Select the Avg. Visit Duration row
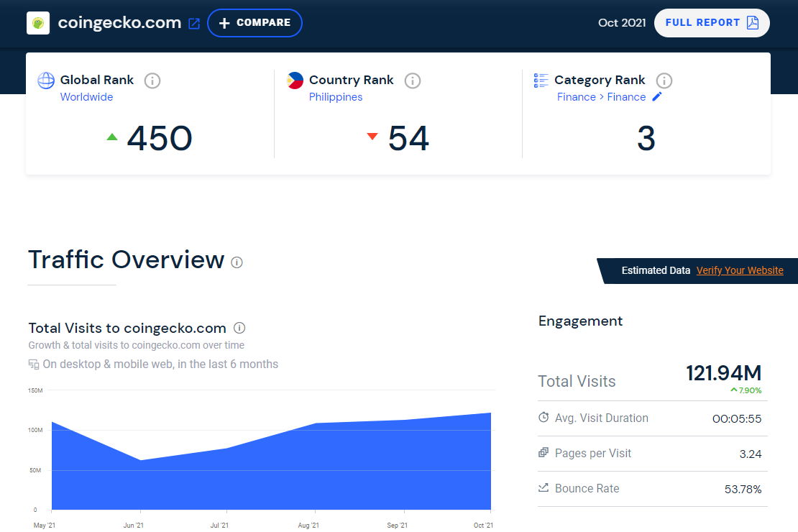 point(651,418)
